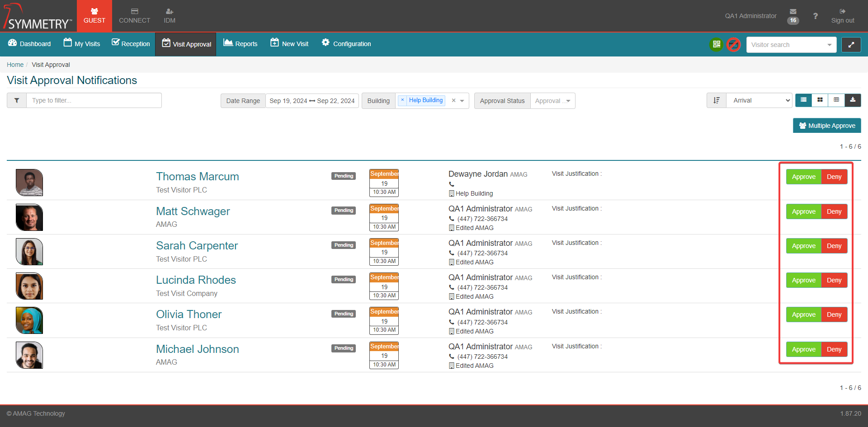Open Olivia Thoner visitor link
Viewport: 868px width, 427px height.
(189, 314)
